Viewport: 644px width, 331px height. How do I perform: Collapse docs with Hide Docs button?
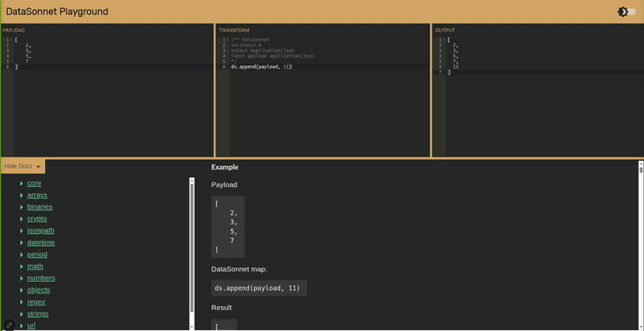tap(23, 166)
